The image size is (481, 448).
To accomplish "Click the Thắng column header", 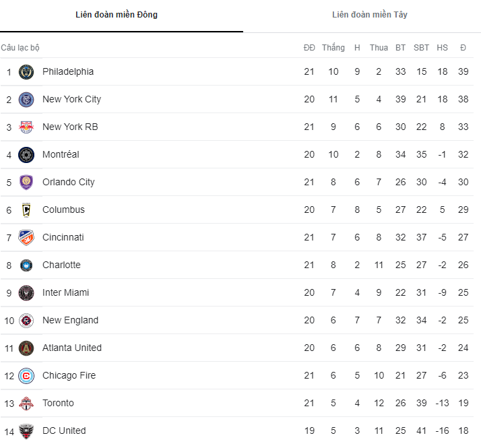I will (x=333, y=48).
